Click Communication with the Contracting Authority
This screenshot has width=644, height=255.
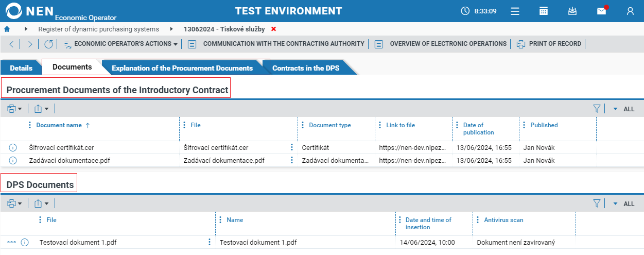(x=283, y=44)
